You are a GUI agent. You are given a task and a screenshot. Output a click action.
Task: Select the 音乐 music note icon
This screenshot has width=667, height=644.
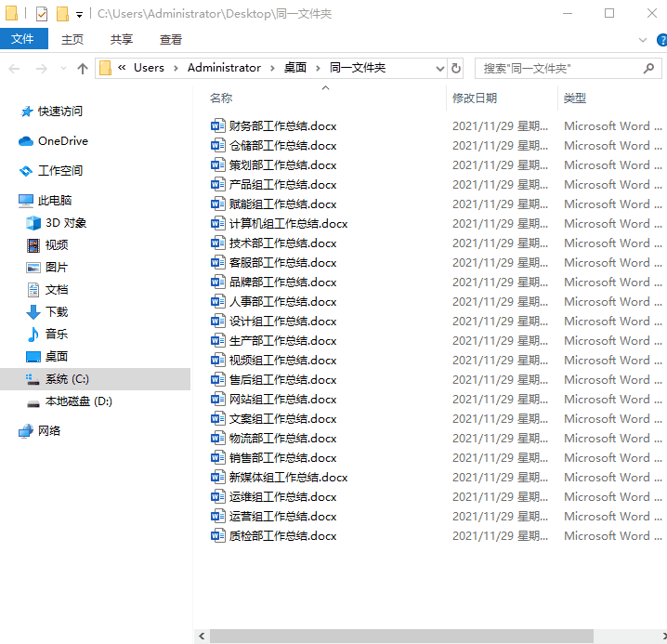33,335
